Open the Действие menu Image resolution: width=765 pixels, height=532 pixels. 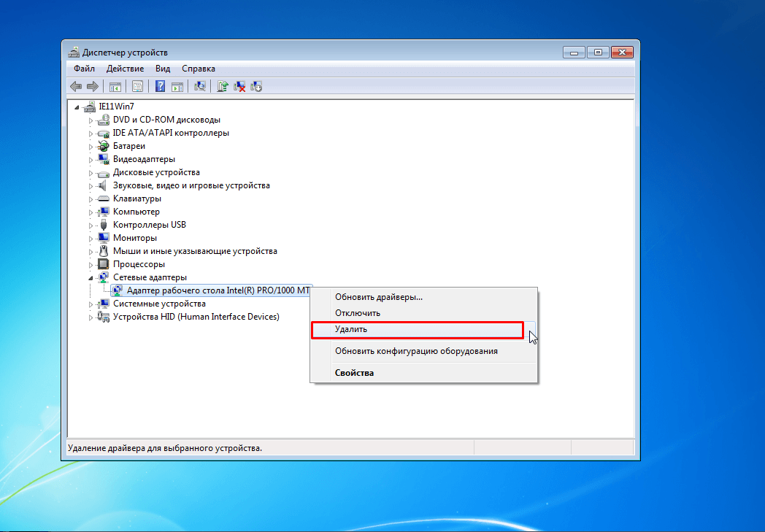126,69
